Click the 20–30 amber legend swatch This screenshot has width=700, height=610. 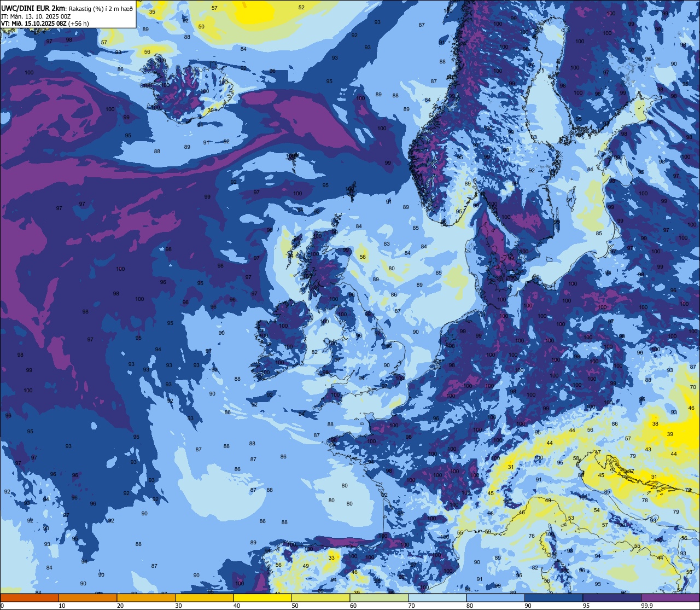(146, 597)
